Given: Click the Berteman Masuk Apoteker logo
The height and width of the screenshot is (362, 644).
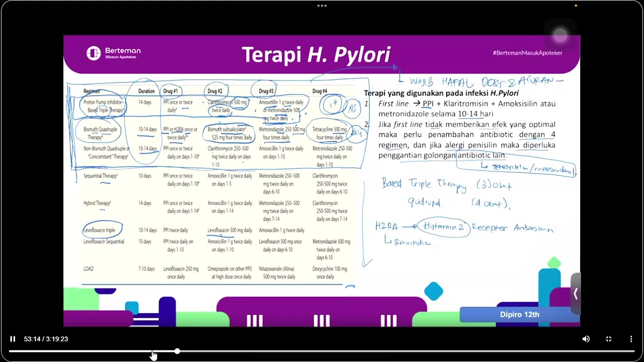Looking at the screenshot, I should tap(114, 53).
